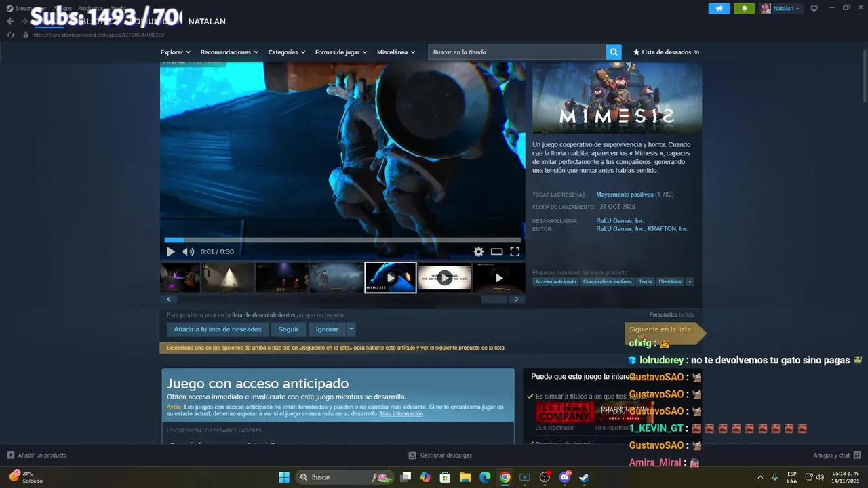Open the Miscelánea dropdown menu
This screenshot has height=488, width=868.
point(396,52)
